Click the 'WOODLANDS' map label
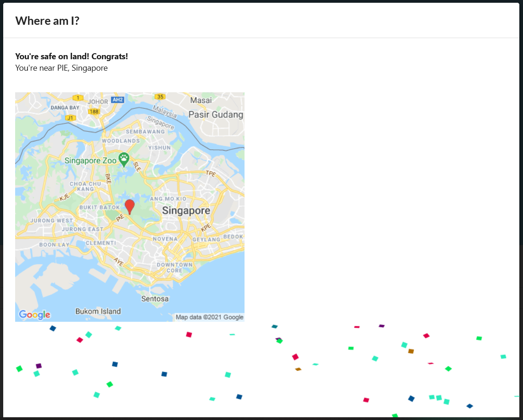Screen dimensions: 523x420 (121, 141)
